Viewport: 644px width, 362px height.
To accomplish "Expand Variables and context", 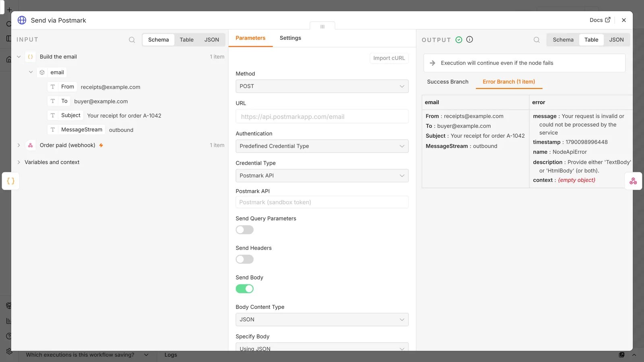I will click(x=19, y=162).
